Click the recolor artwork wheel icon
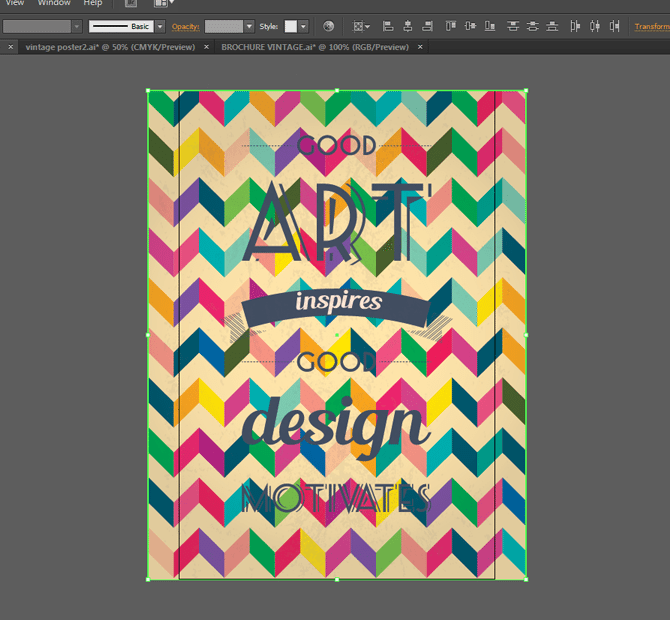The image size is (670, 620). [330, 26]
